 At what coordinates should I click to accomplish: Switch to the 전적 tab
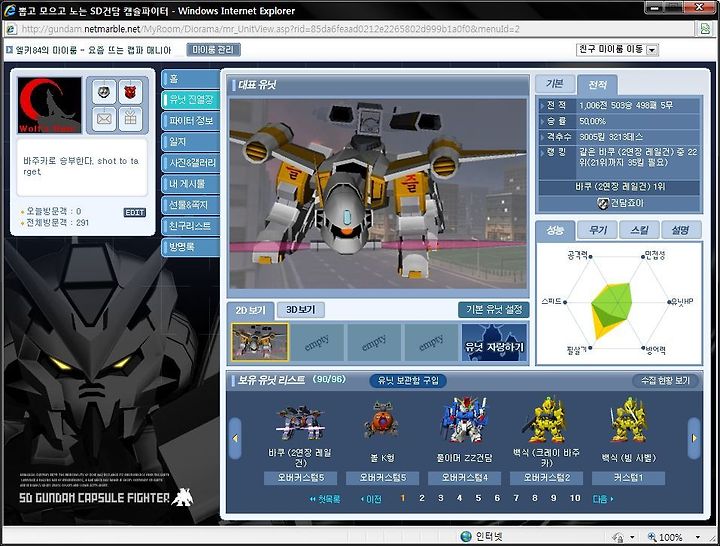(597, 84)
